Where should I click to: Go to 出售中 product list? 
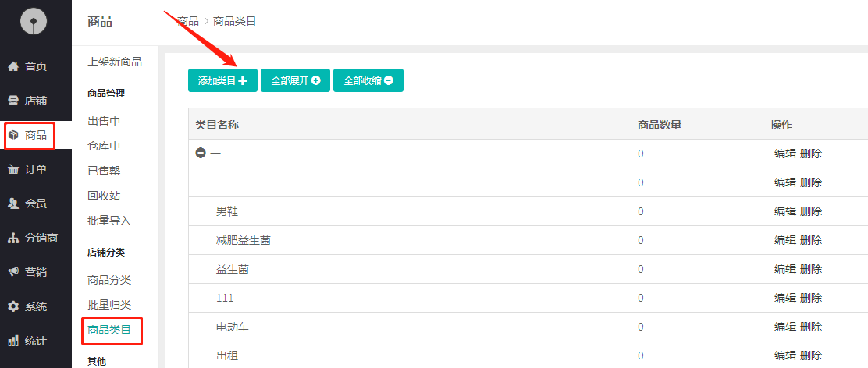coord(104,121)
